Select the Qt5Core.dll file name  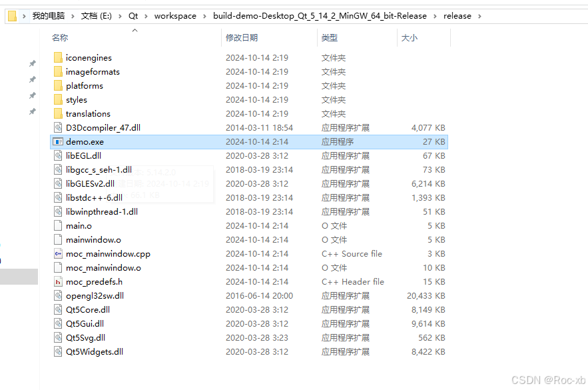[88, 310]
